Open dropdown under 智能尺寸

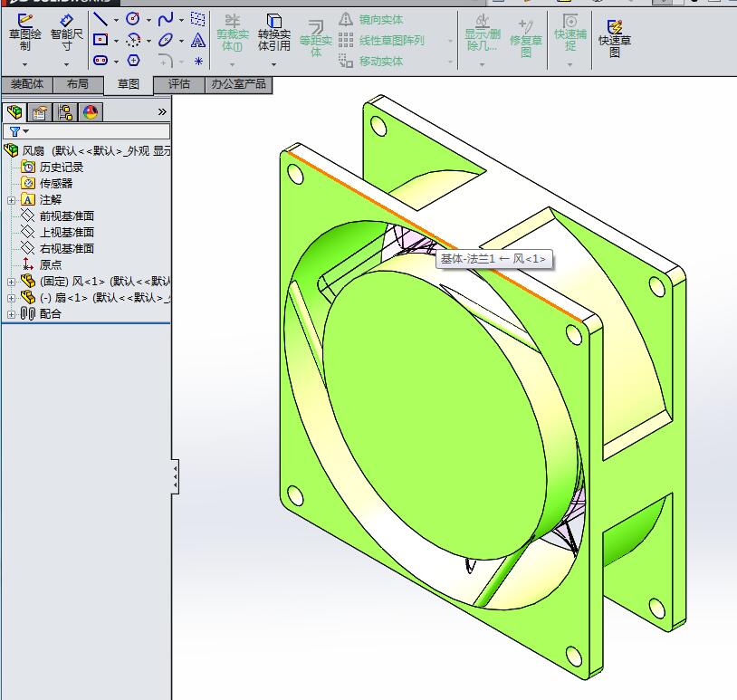(x=66, y=64)
